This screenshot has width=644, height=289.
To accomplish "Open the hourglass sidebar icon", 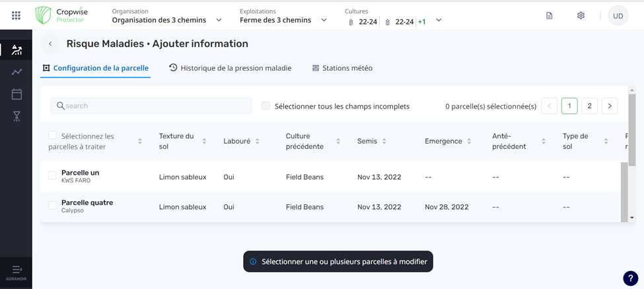I will (17, 116).
